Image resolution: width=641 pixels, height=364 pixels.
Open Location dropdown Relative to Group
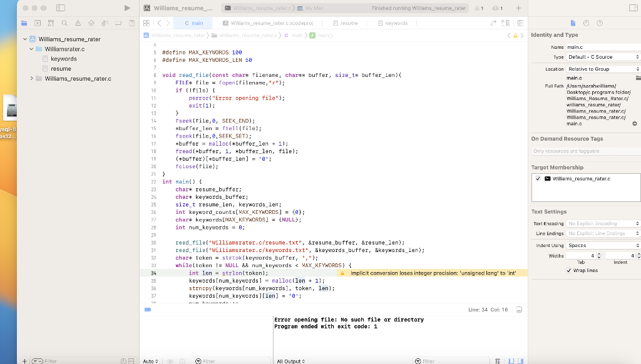[x=603, y=69]
